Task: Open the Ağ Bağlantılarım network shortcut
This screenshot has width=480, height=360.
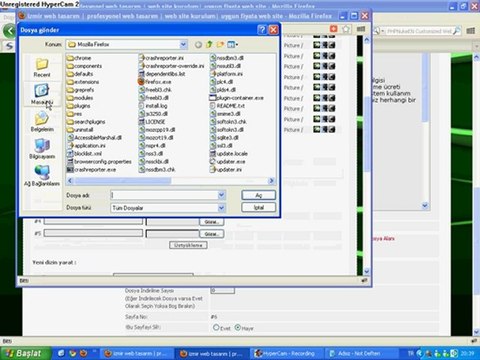Action: pos(42,176)
